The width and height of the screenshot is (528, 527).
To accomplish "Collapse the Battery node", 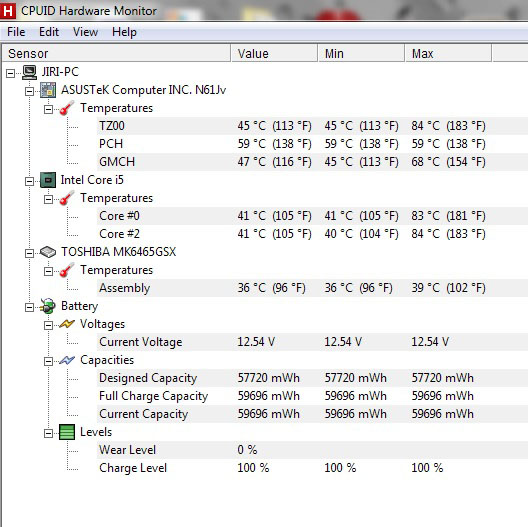I will (29, 307).
